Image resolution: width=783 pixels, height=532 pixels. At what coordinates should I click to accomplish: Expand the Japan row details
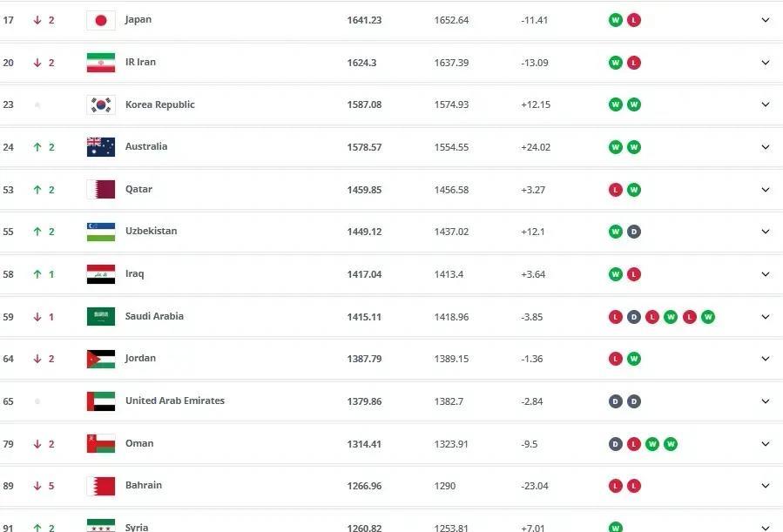765,20
